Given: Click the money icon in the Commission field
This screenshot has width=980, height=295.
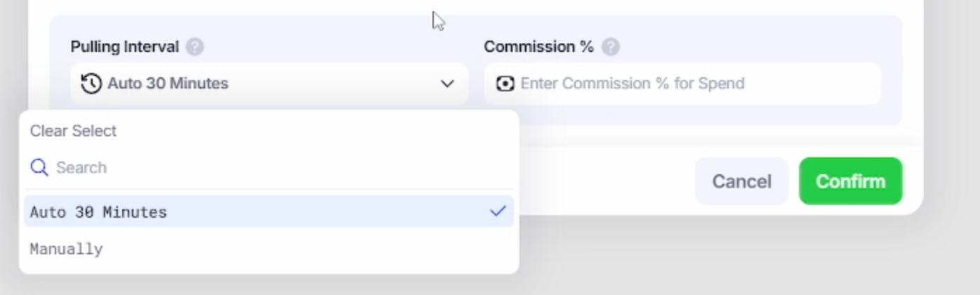Looking at the screenshot, I should pyautogui.click(x=505, y=84).
